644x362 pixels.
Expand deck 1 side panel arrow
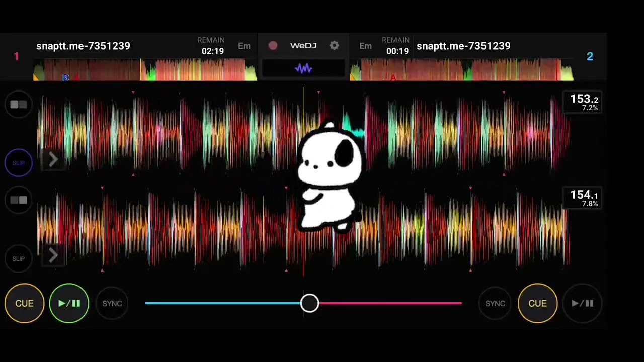(53, 160)
